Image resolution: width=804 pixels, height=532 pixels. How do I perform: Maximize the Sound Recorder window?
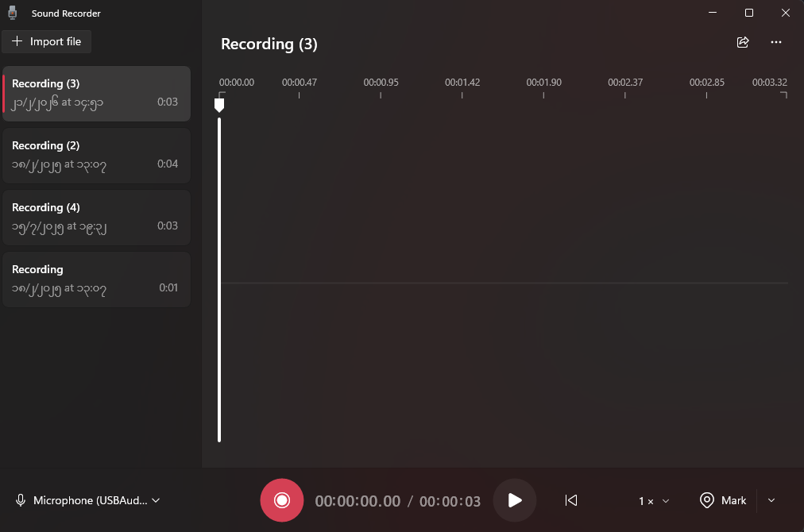[x=748, y=13]
